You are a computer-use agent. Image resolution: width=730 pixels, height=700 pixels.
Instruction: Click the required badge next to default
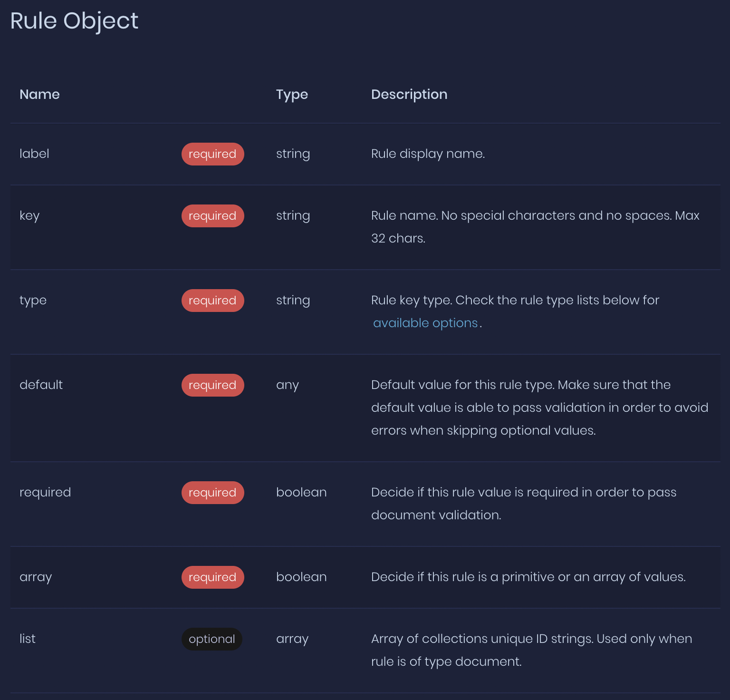(212, 385)
